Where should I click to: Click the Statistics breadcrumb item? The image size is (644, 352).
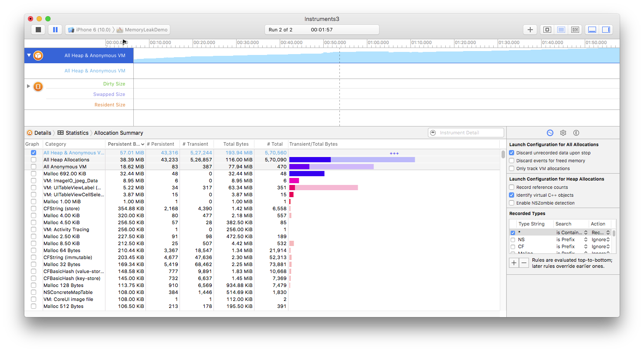tap(77, 133)
